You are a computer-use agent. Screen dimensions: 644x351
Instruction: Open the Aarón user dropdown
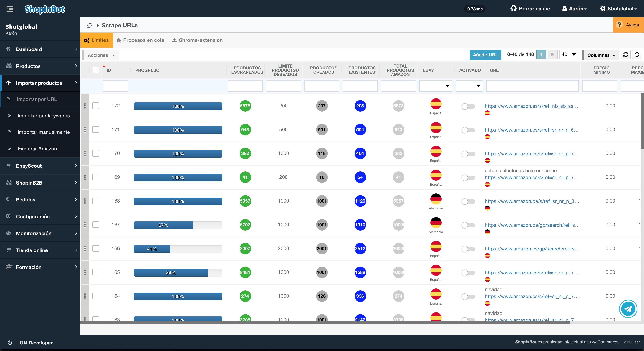574,8
